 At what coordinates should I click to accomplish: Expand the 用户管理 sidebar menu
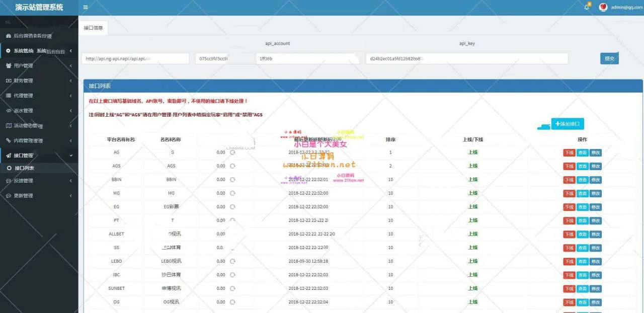[39, 65]
